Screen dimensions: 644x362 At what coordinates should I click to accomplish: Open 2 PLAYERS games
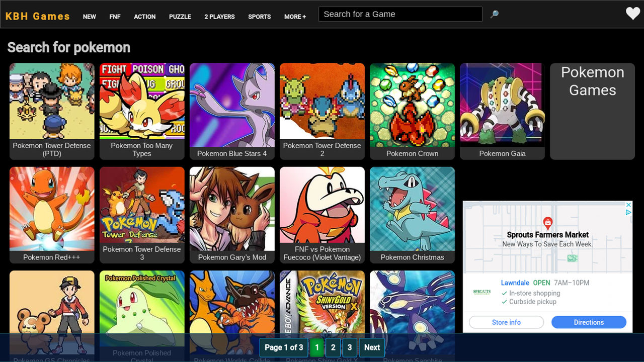[219, 17]
